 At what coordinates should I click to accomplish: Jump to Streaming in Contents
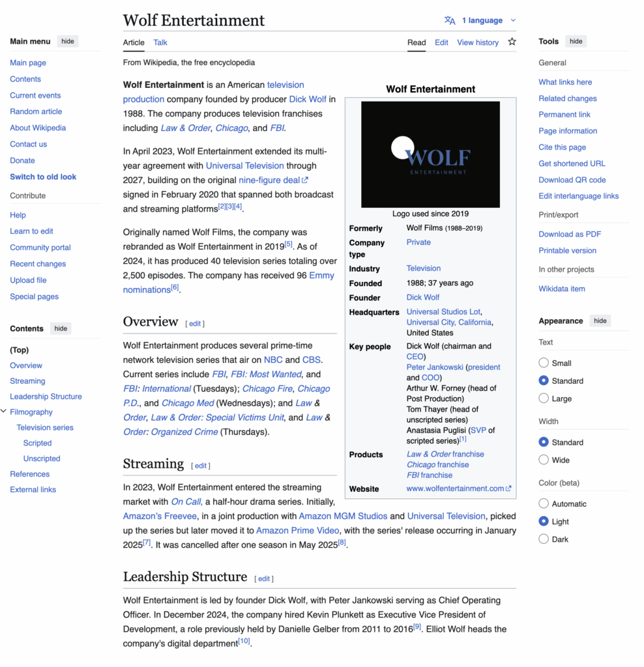click(x=27, y=381)
